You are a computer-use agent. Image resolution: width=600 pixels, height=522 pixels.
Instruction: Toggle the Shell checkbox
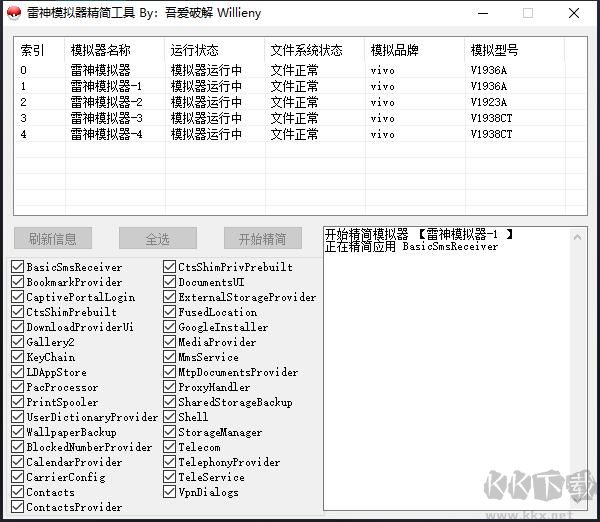(169, 417)
